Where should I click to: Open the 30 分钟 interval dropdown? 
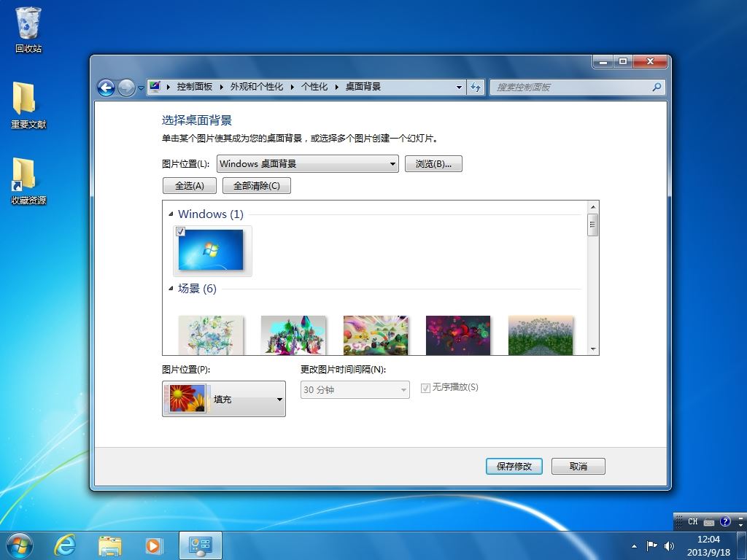355,390
